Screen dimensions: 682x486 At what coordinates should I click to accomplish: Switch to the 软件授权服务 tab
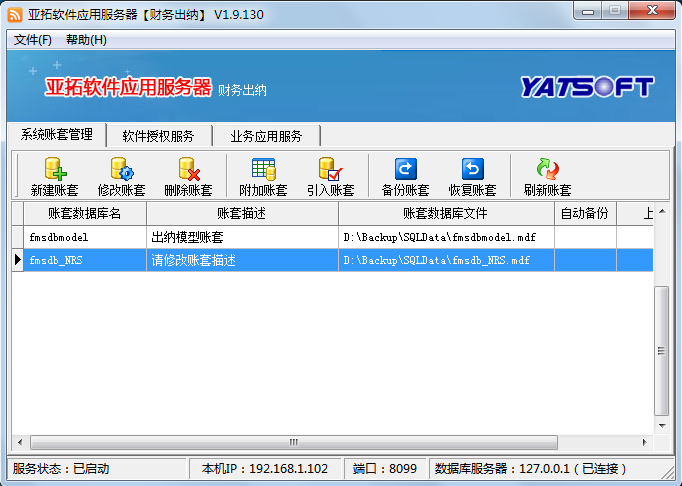tap(158, 136)
